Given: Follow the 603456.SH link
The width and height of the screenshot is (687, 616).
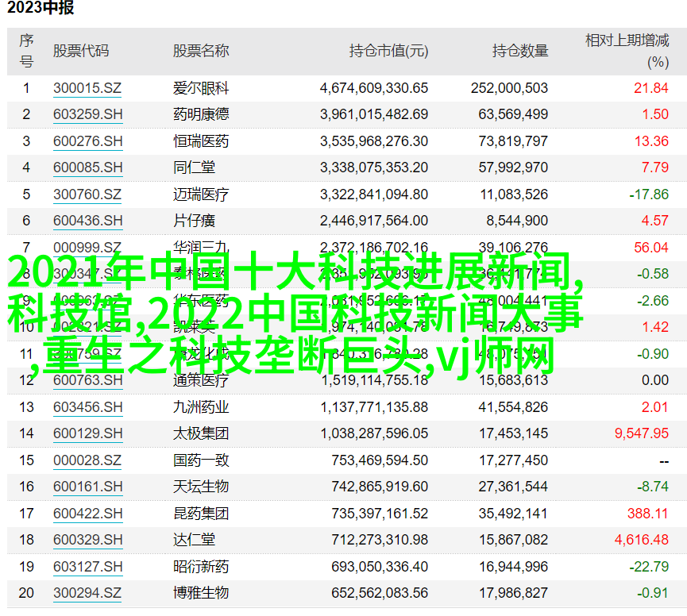Looking at the screenshot, I should coord(88,407).
